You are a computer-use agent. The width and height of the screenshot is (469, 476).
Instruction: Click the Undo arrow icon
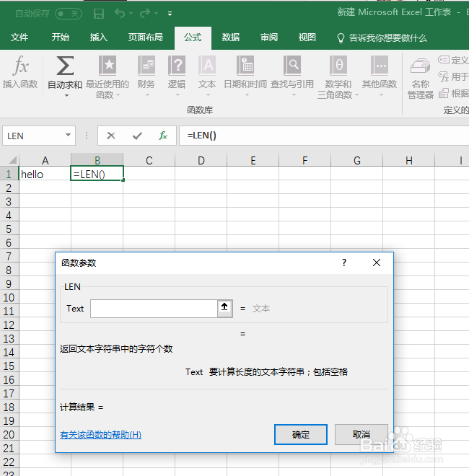[120, 13]
